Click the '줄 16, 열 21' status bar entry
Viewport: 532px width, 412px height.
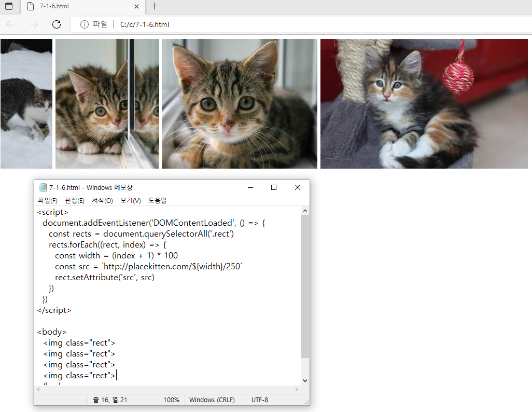tap(110, 400)
